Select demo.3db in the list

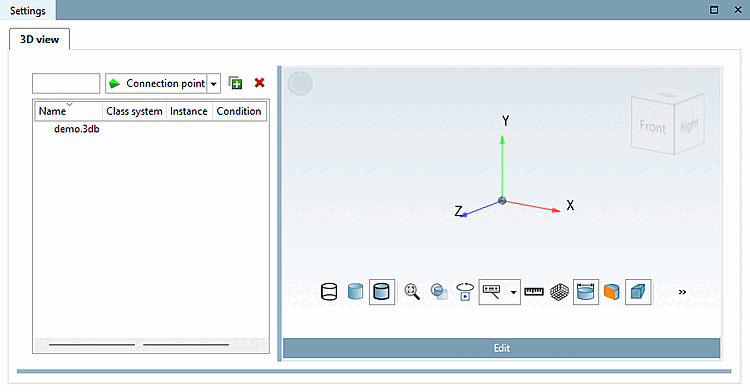77,129
